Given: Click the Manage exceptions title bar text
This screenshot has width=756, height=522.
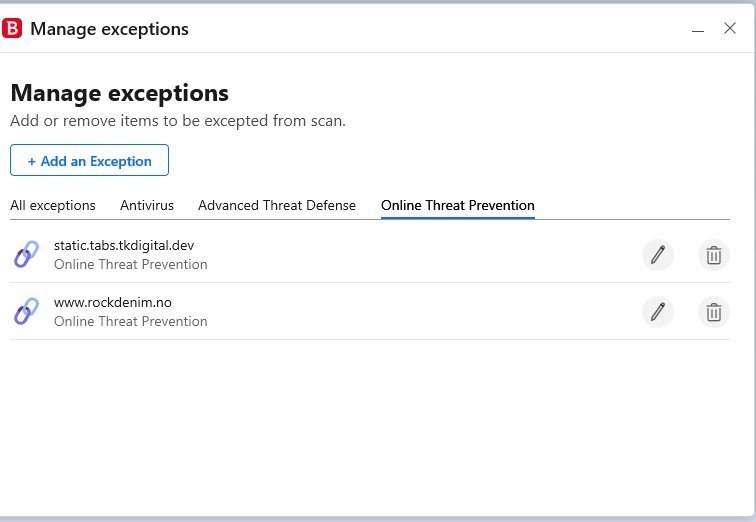Looking at the screenshot, I should (109, 29).
